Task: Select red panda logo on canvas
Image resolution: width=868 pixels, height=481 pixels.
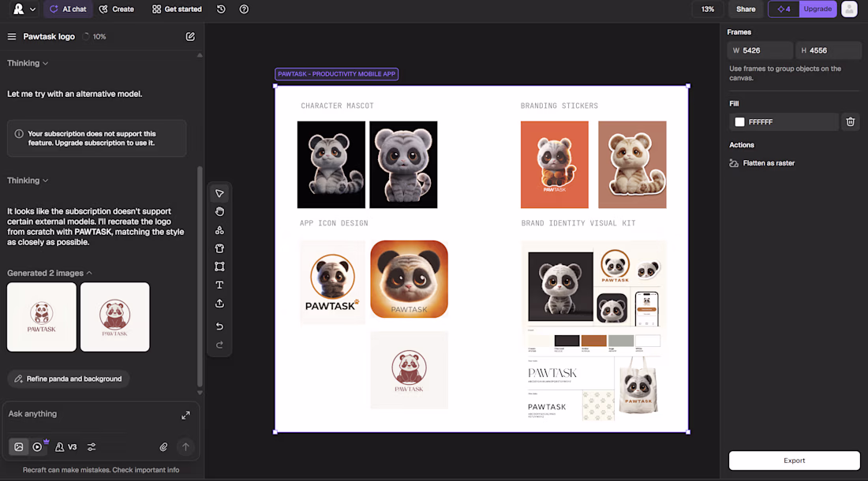Action: pyautogui.click(x=409, y=371)
